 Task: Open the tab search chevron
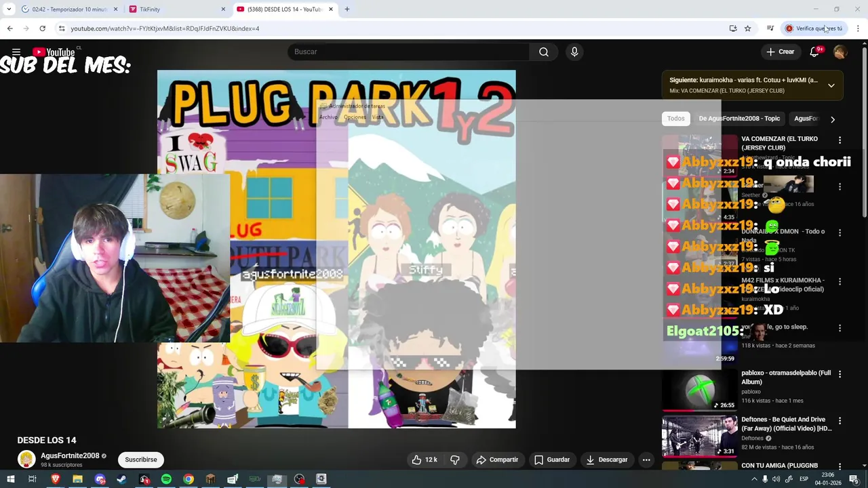[9, 9]
